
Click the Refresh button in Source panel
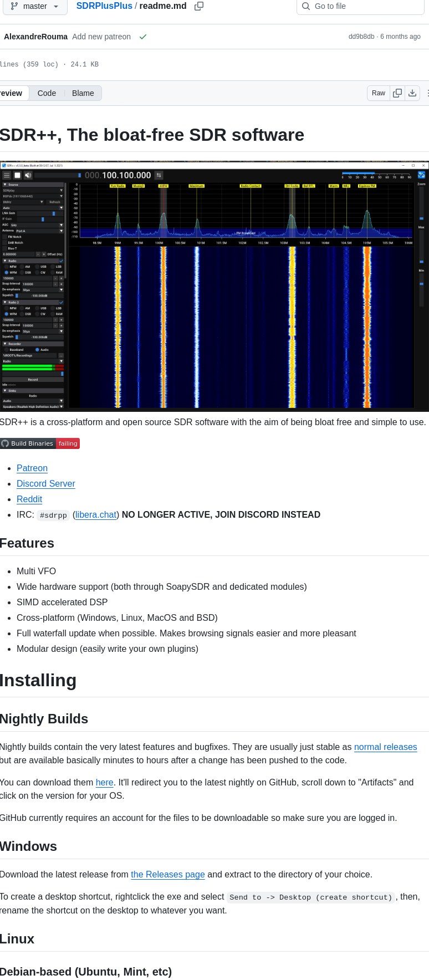(55, 202)
